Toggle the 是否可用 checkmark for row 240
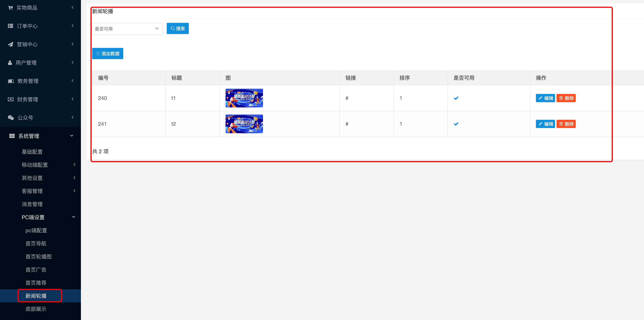This screenshot has height=320, width=644. (456, 98)
